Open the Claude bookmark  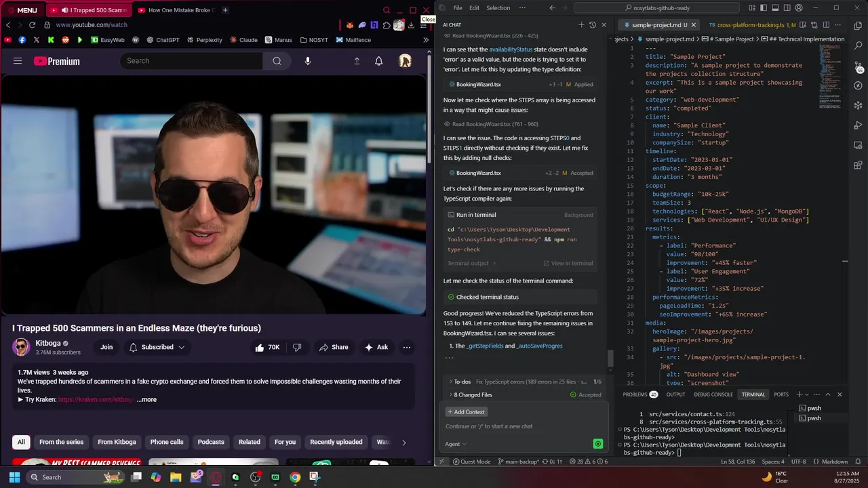(x=243, y=40)
